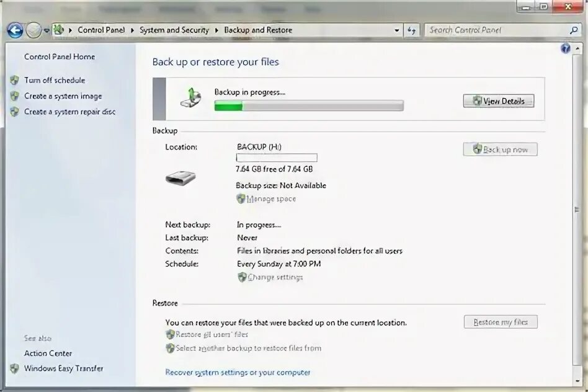Click the BACKUP (H:) drive icon
Viewport: 588px width, 392px height.
(x=180, y=178)
